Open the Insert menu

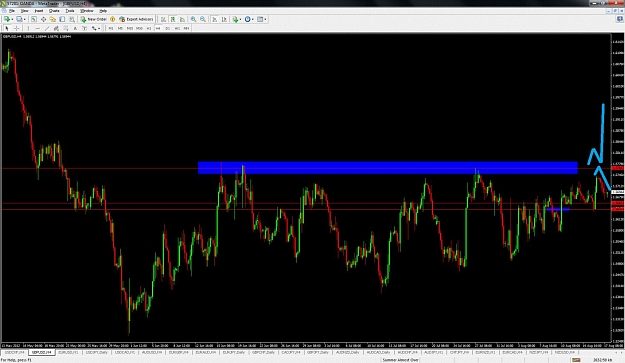(x=39, y=11)
